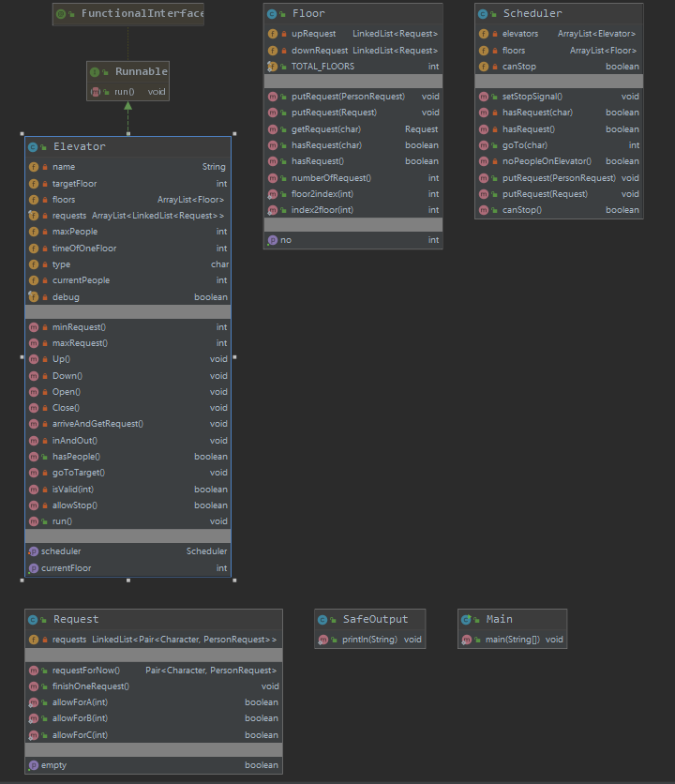The image size is (675, 784).
Task: Click the FunctionalInterface annotation icon
Action: [x=61, y=14]
